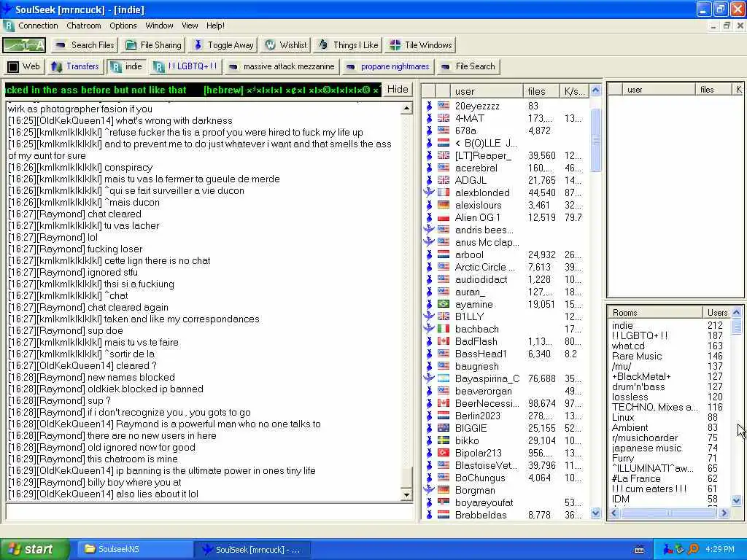Click the flag icon beside BIGGIE
Image resolution: width=747 pixels, height=560 pixels.
tap(444, 427)
